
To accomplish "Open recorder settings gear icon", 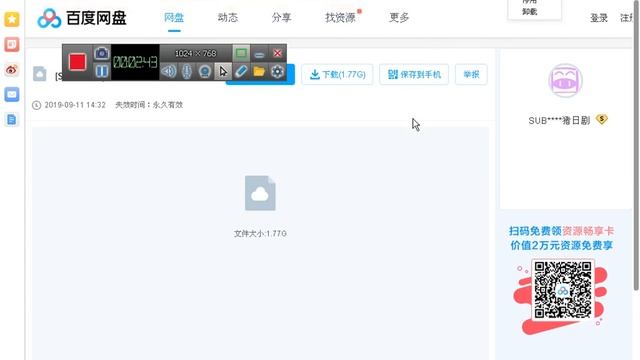I will pos(277,71).
